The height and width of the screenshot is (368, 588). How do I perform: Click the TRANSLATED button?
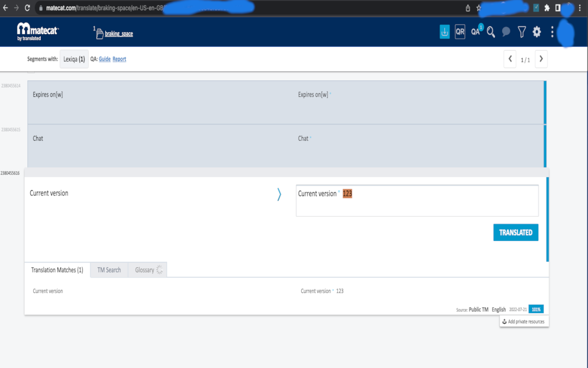(516, 233)
